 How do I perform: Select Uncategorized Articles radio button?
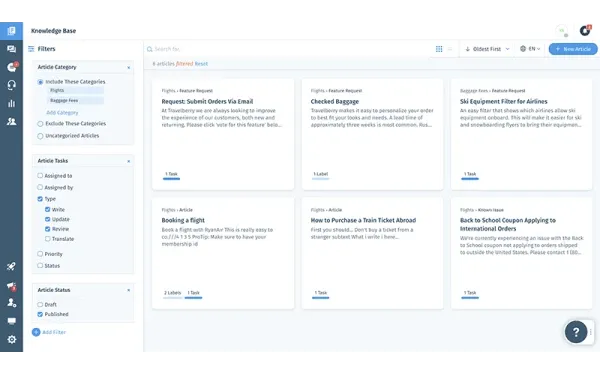40,136
